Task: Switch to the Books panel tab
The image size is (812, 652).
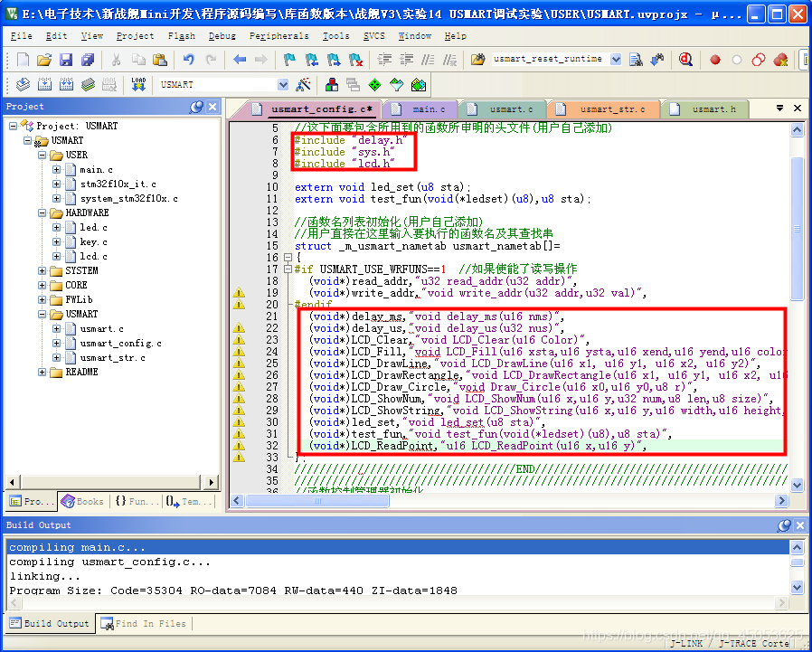Action: [x=83, y=501]
